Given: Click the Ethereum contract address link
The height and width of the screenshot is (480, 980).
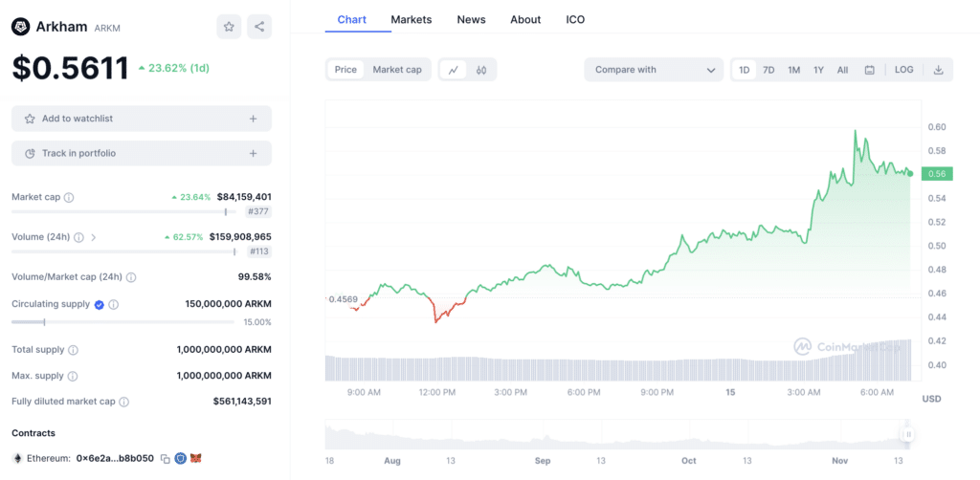Looking at the screenshot, I should coord(115,459).
